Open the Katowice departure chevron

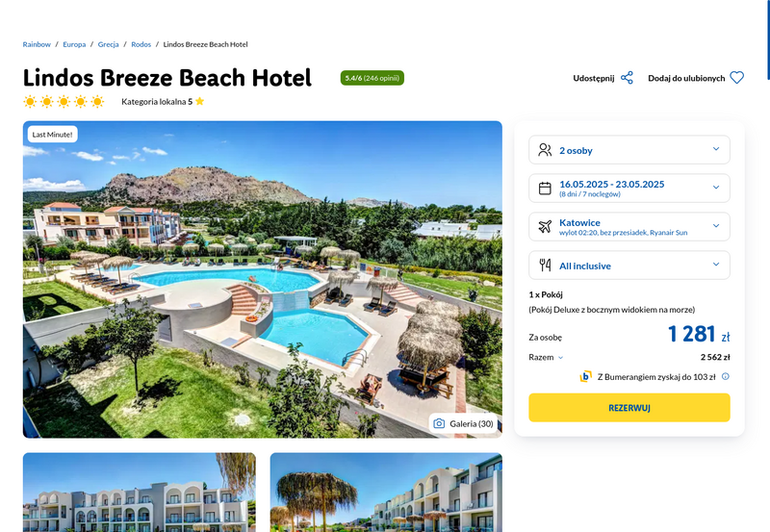(716, 226)
